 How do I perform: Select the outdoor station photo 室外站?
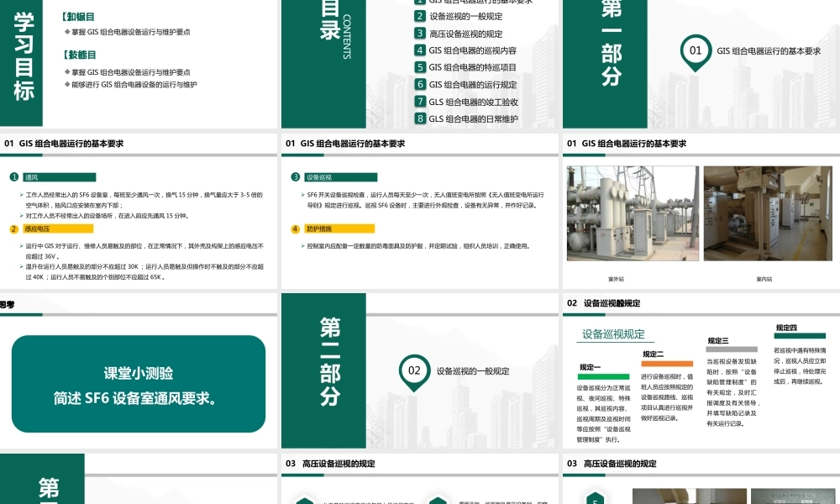[633, 213]
